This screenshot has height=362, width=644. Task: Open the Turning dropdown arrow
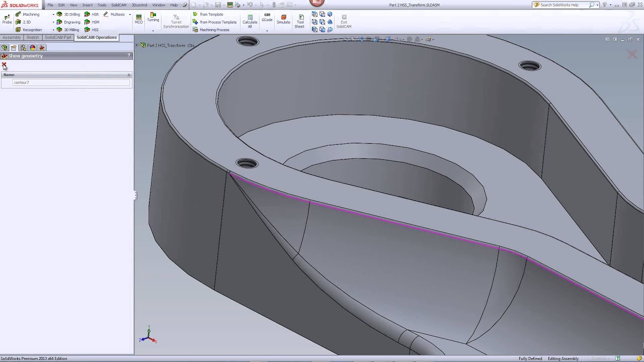(x=153, y=31)
